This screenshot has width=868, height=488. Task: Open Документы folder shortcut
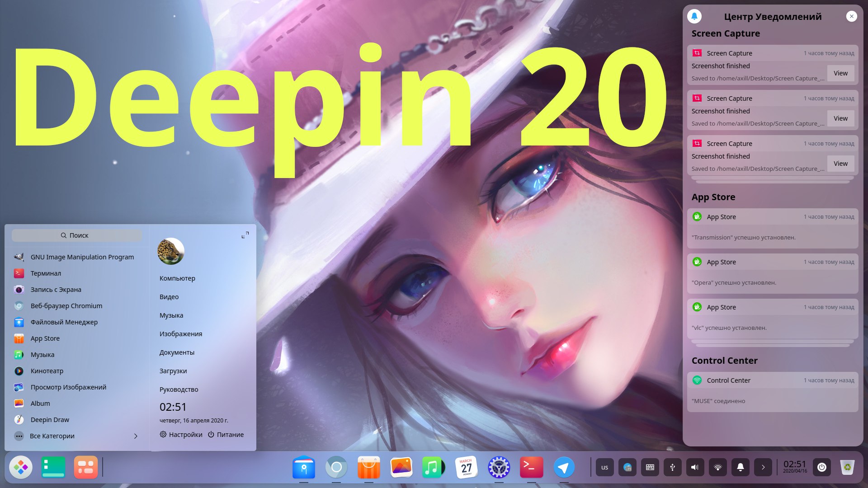[x=177, y=352]
